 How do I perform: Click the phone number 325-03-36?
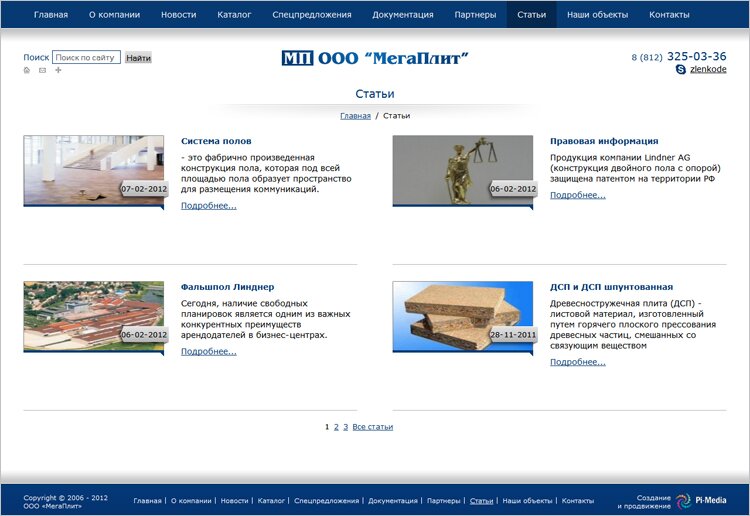[696, 56]
